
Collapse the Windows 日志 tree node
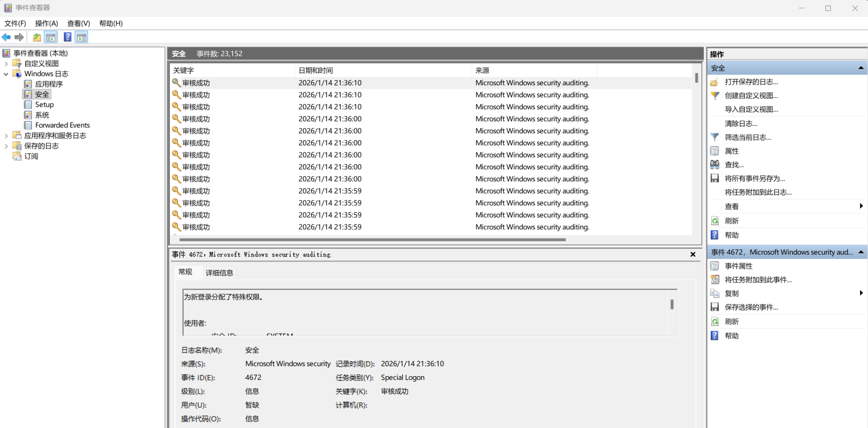[6, 74]
